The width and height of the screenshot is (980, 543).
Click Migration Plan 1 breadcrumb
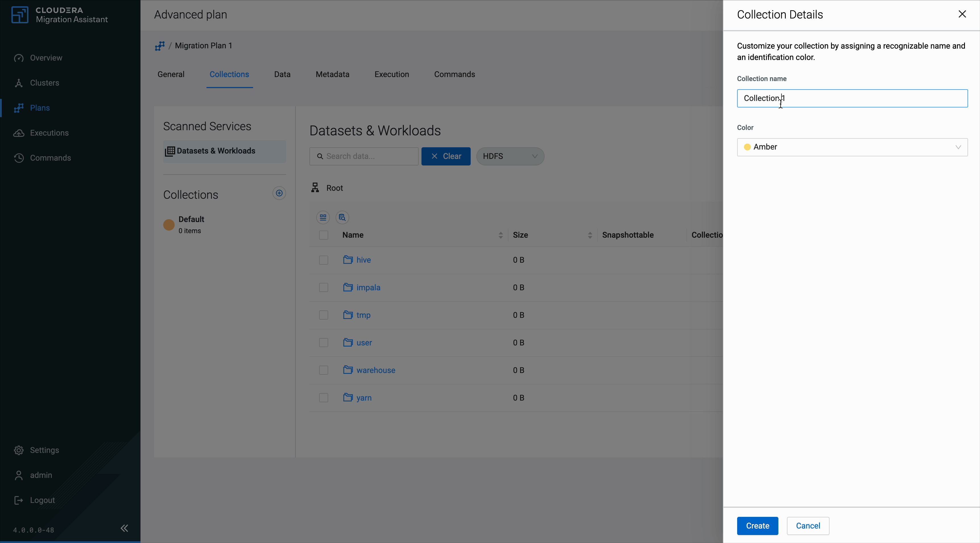204,46
